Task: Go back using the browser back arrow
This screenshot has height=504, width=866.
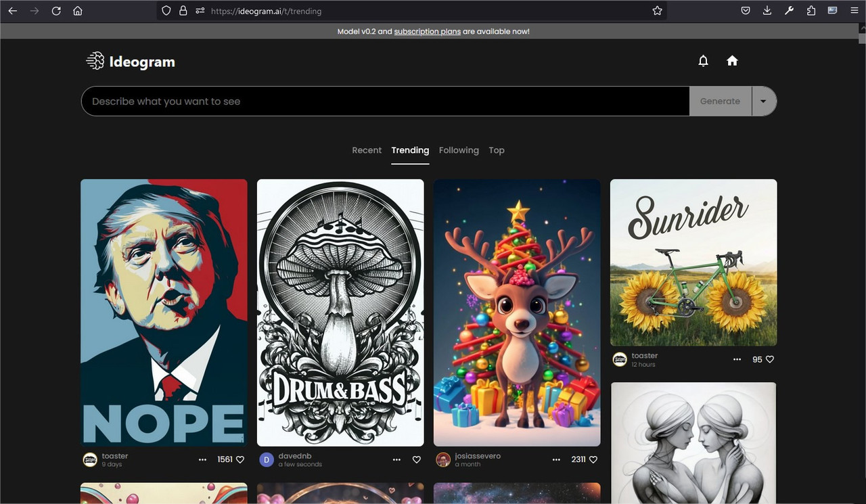Action: coord(12,11)
